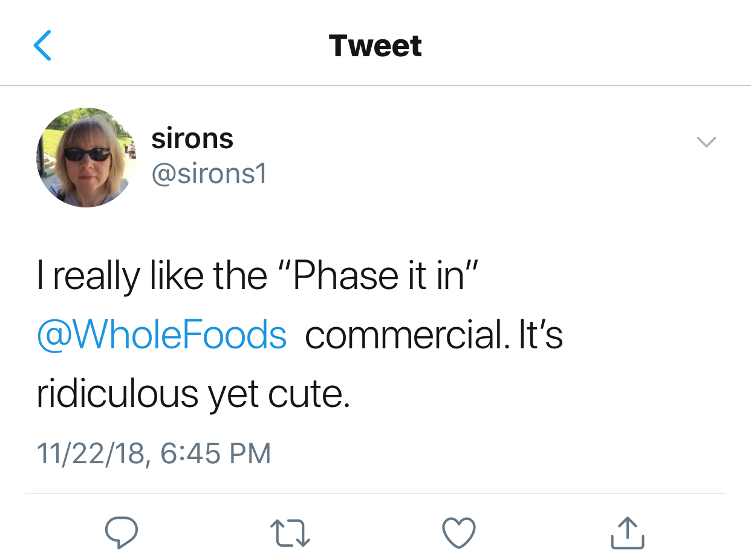Select the 11/22/18 date in timestamp

tap(91, 454)
